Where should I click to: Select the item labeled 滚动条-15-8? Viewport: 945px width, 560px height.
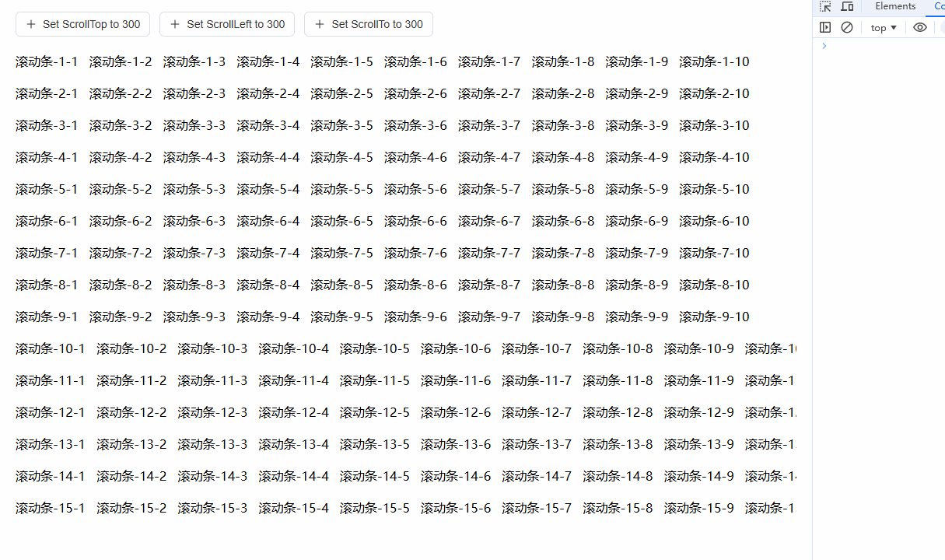618,508
